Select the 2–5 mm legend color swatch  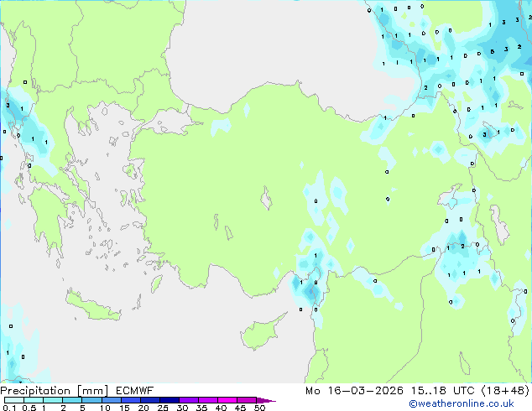pyautogui.click(x=72, y=400)
